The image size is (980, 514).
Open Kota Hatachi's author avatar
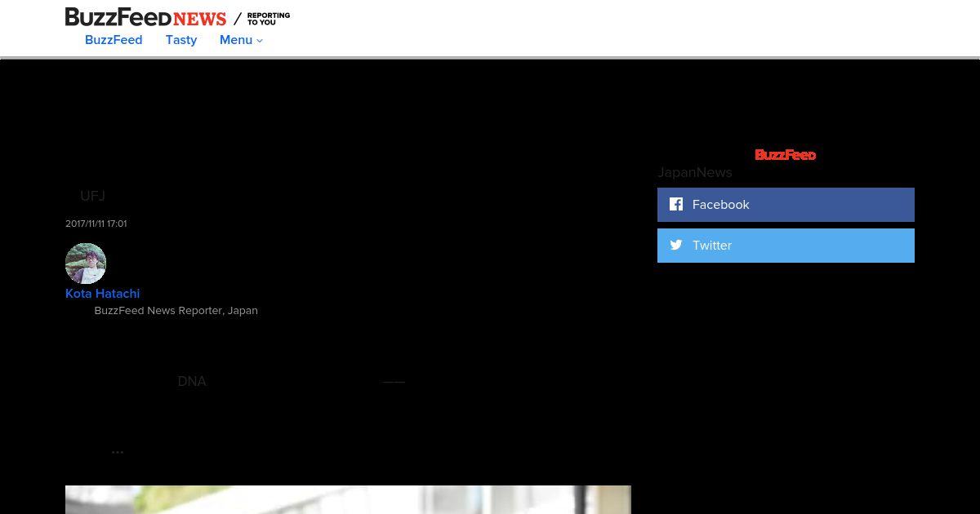click(86, 264)
